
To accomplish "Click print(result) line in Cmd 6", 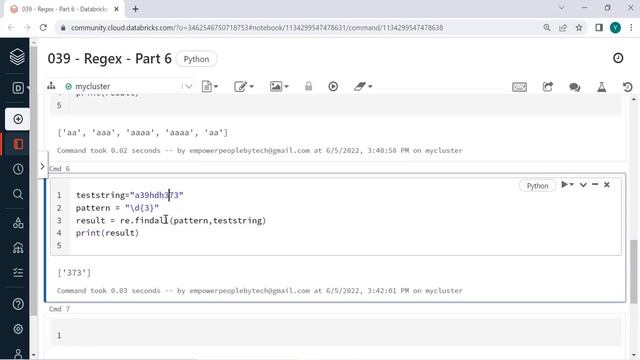I will click(x=107, y=233).
